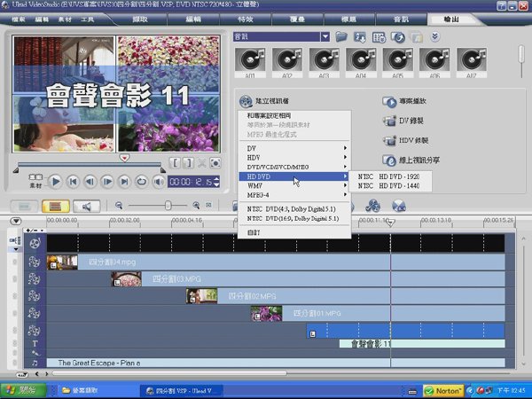Click 線上視訊分享 online sharing button
The height and width of the screenshot is (399, 532).
(x=411, y=160)
